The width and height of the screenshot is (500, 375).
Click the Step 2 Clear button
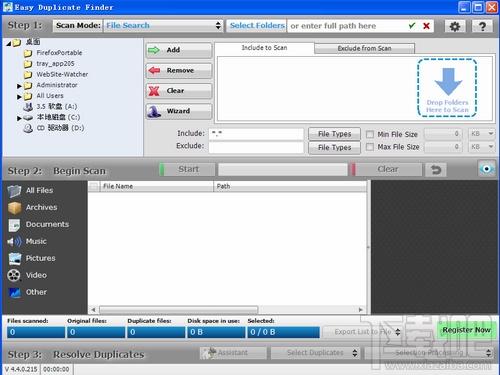point(386,169)
